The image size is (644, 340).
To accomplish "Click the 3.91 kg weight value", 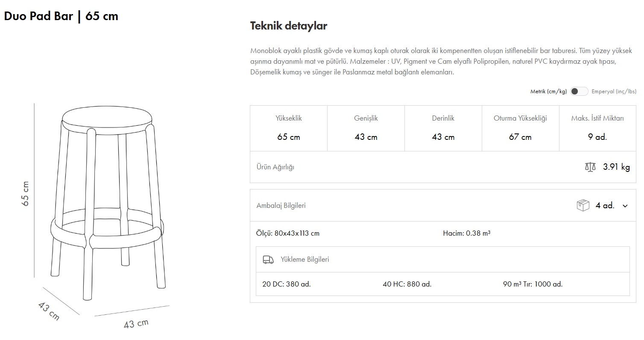I will point(616,167).
